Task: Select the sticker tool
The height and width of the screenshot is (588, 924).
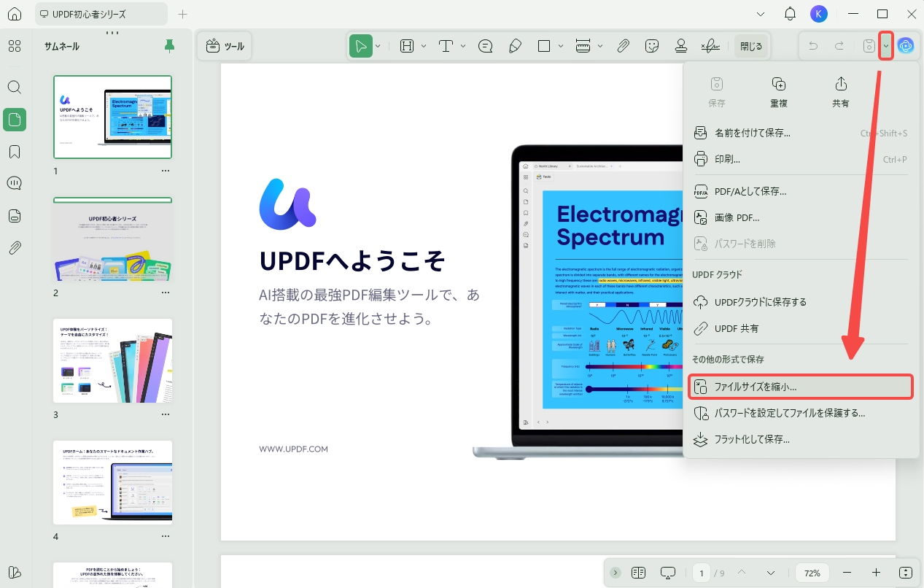Action: [652, 46]
